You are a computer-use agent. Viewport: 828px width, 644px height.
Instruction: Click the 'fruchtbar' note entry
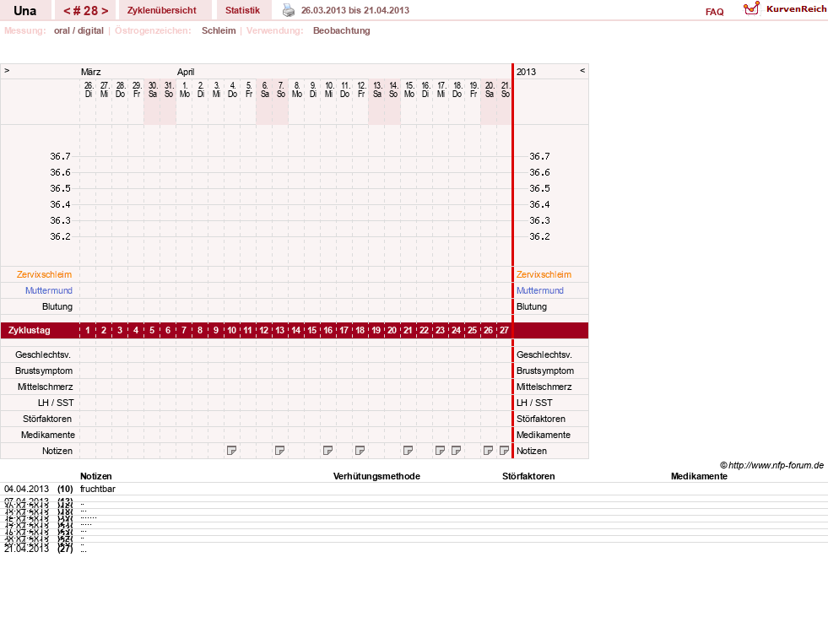point(98,489)
